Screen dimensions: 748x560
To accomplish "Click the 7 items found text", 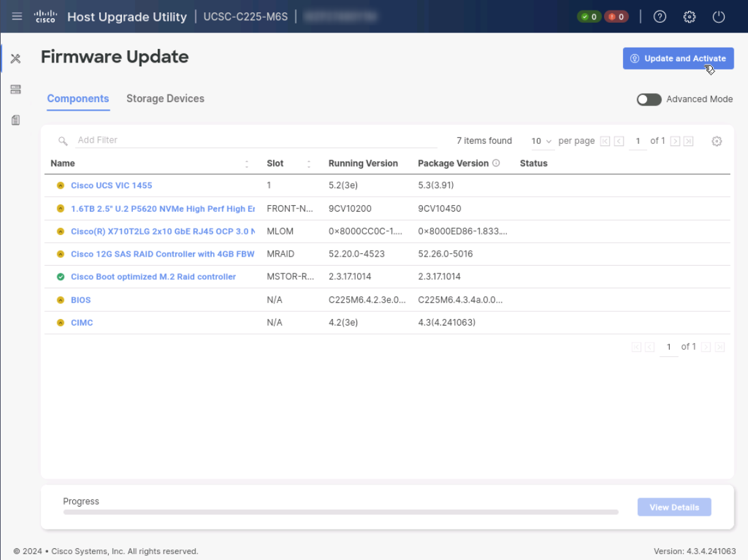I will click(483, 141).
